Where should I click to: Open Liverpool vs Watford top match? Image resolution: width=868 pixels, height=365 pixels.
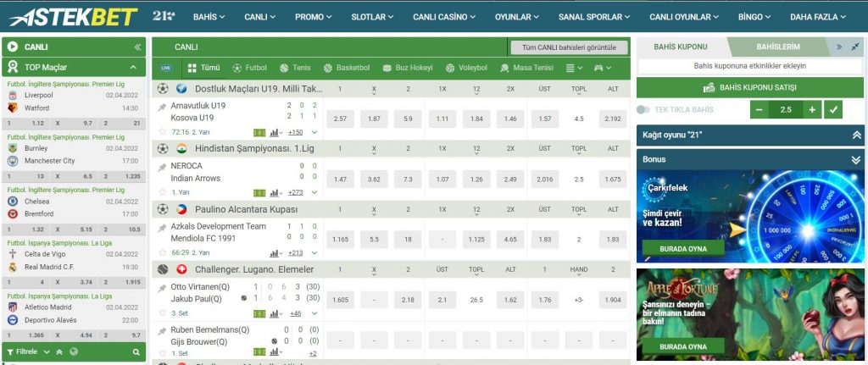click(74, 102)
